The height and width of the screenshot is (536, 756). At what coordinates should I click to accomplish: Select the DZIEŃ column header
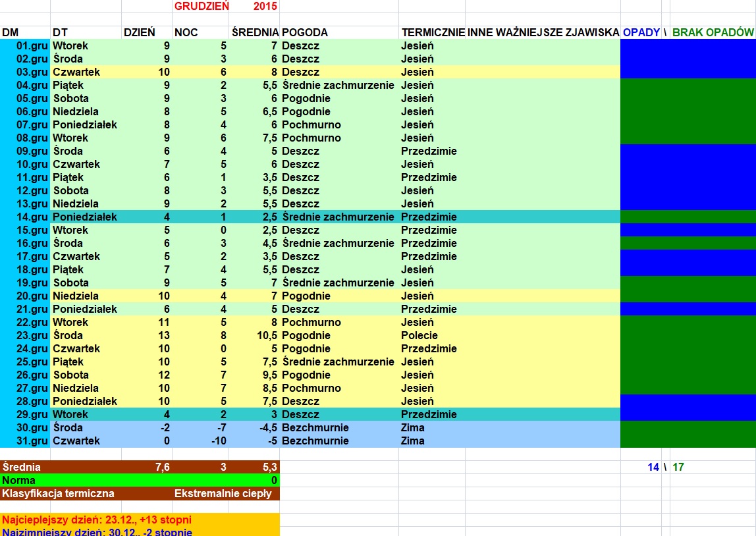point(140,32)
